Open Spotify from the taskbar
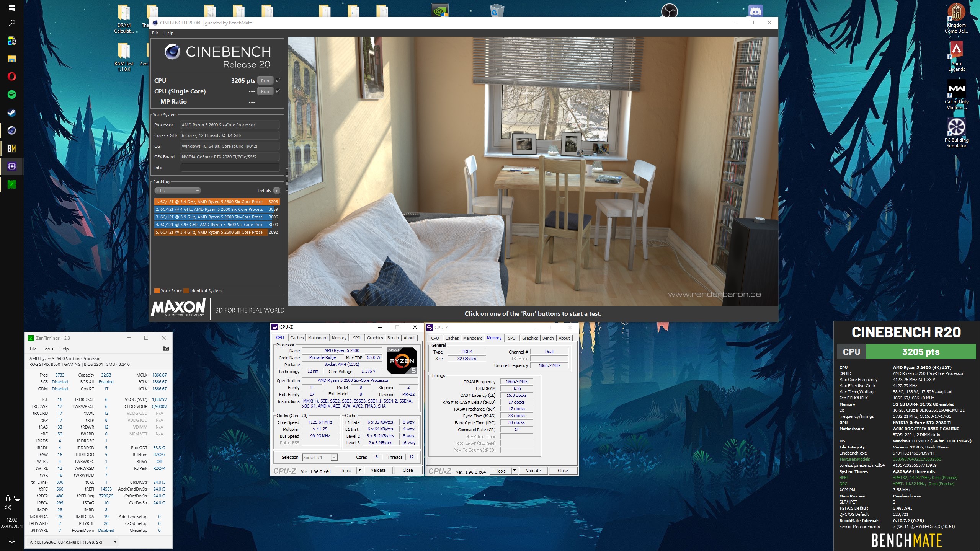This screenshot has width=980, height=551. pos(11,95)
